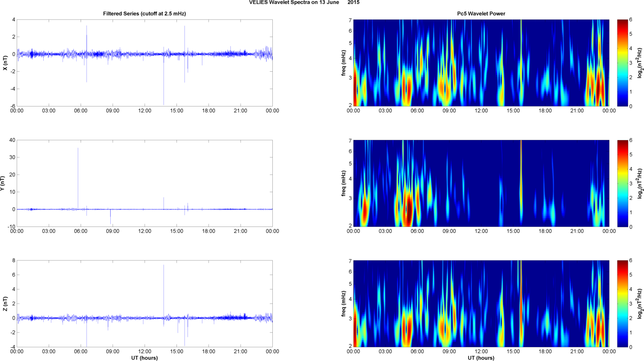Click the '40' tick label on Y (nT) axis
Viewport: 644px width, 361px height.
12,140
